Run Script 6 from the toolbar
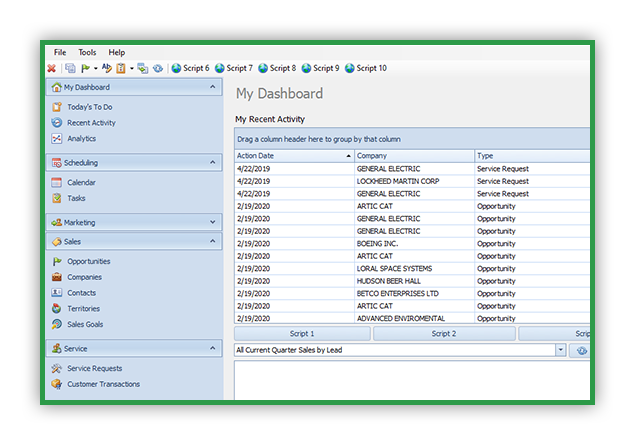The width and height of the screenshot is (635, 445). tap(190, 68)
